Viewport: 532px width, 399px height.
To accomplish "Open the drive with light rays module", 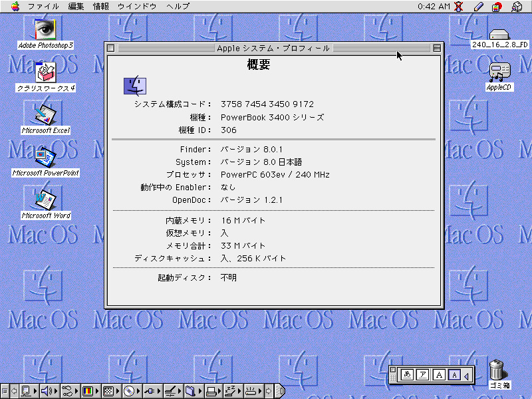I will click(x=253, y=391).
